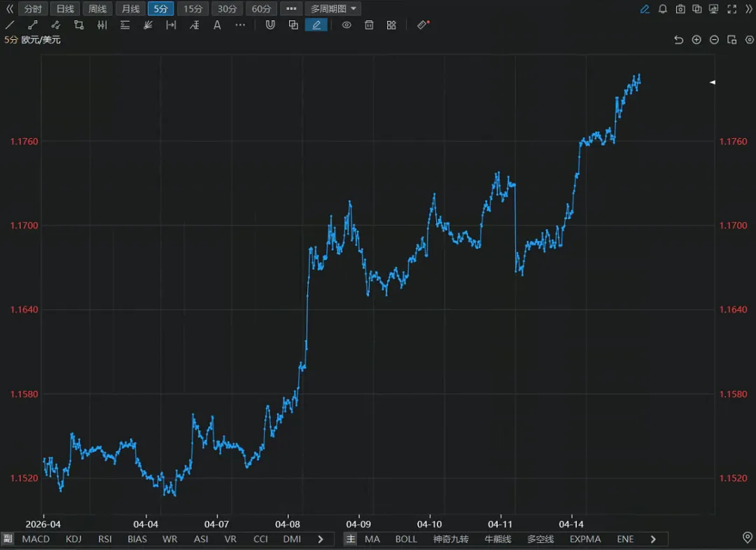756x550 pixels.
Task: Click the overlapping squares copy drawing icon
Action: click(x=293, y=25)
